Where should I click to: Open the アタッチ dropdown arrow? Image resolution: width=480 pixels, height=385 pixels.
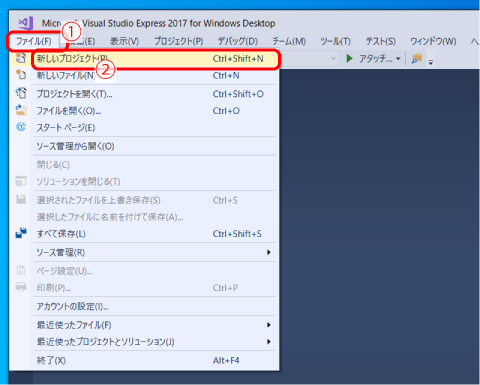click(398, 59)
